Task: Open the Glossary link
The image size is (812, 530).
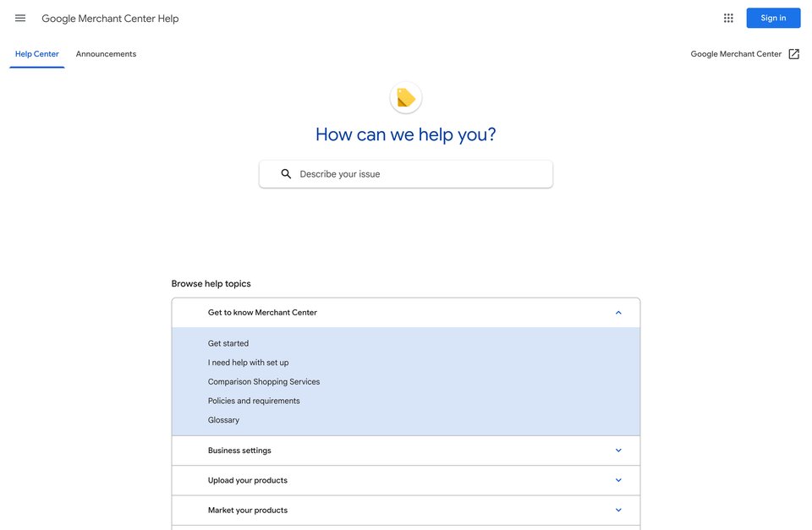Action: (223, 420)
